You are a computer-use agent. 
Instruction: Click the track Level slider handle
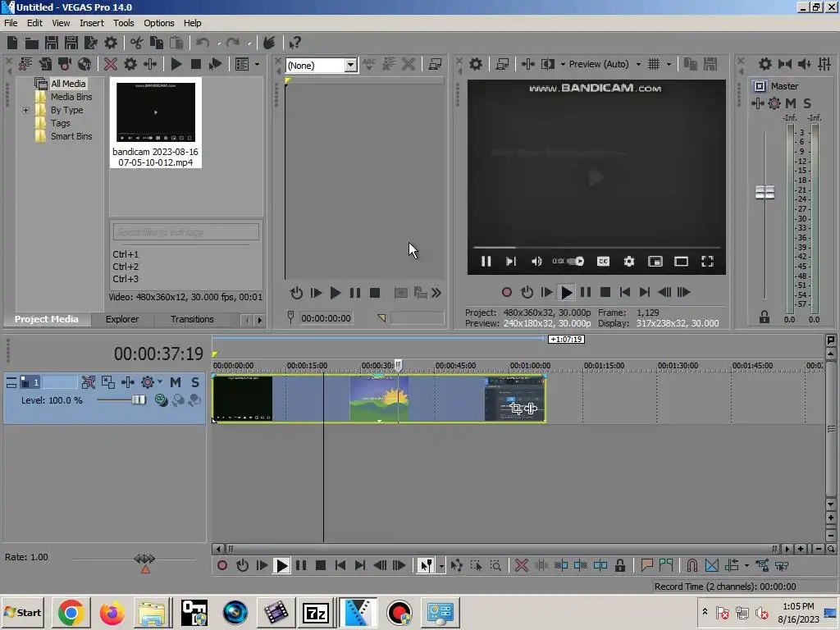pos(139,399)
